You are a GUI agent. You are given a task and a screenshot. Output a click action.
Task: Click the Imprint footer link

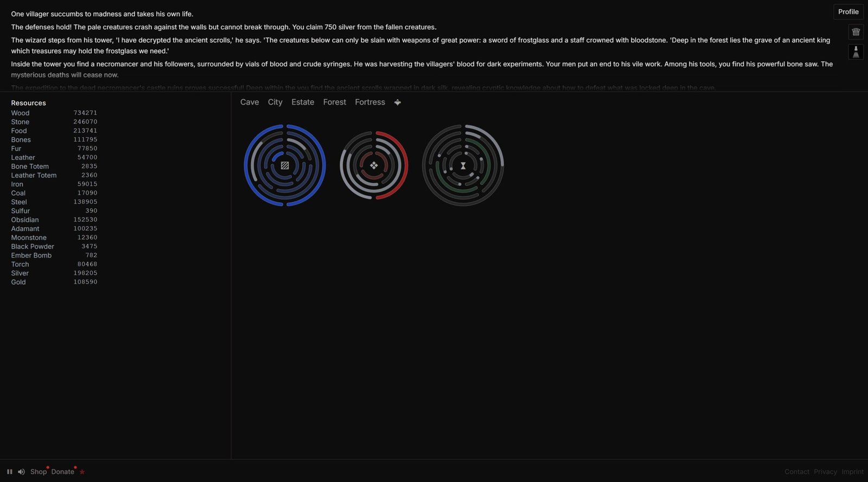coord(852,472)
